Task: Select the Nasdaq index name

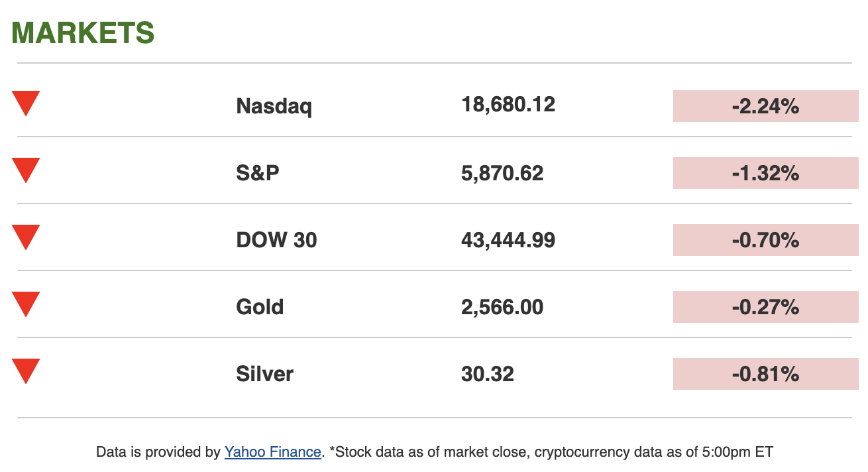Action: pos(274,106)
